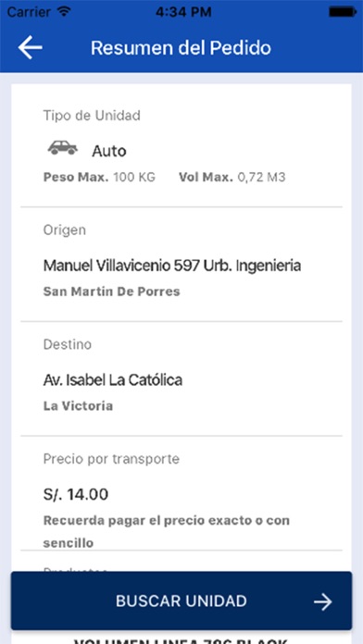
Task: Tap the Wi-Fi status icon
Action: 64,11
